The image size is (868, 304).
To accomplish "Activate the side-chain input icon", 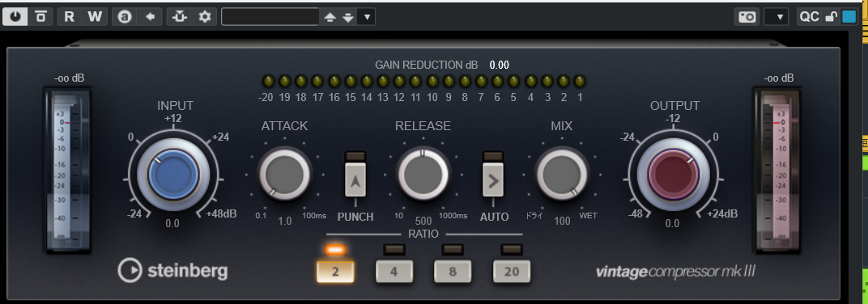I will [180, 17].
